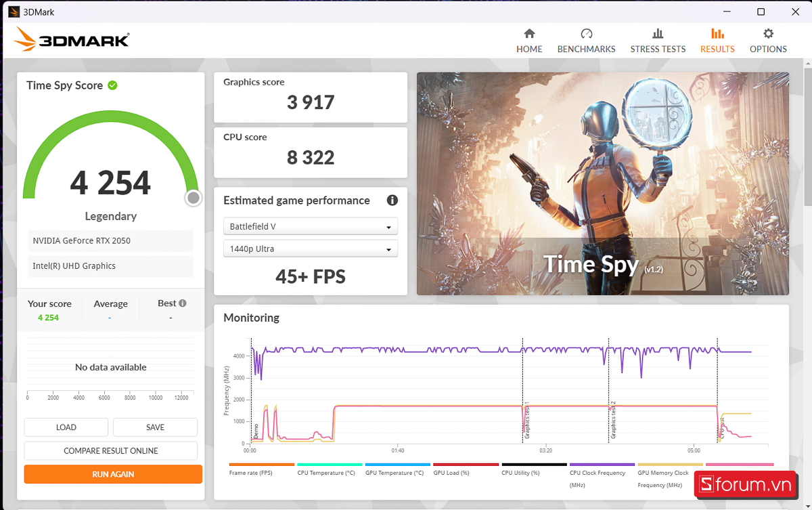Screen dimensions: 812x510
Task: Toggle the GPU Temperature legend series
Action: tap(398, 470)
